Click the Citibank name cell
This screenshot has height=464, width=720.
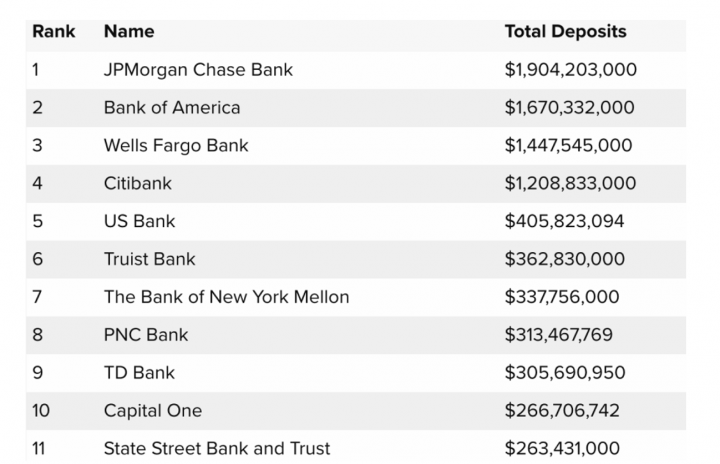(x=136, y=183)
